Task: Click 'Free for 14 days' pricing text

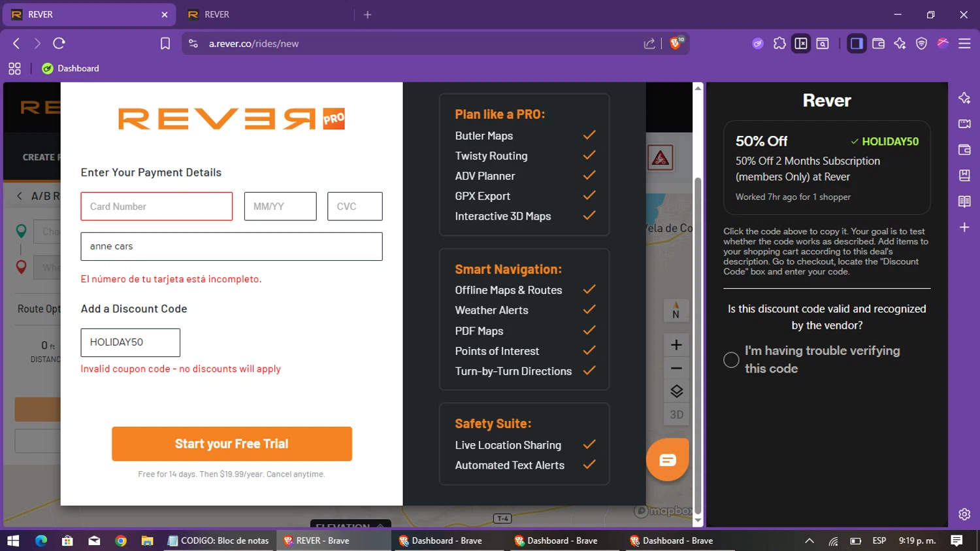Action: [x=231, y=474]
